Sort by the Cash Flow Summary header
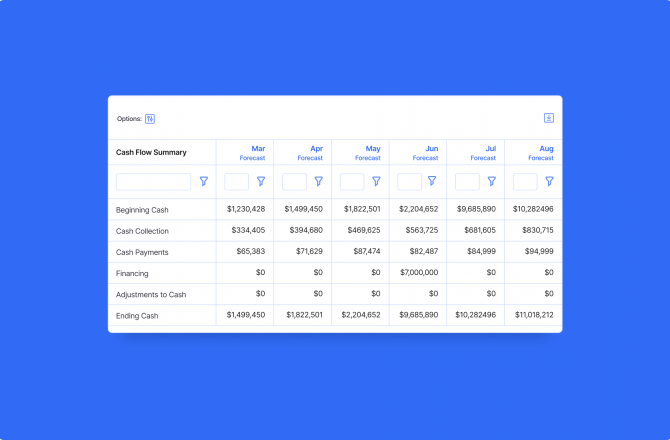 click(151, 153)
